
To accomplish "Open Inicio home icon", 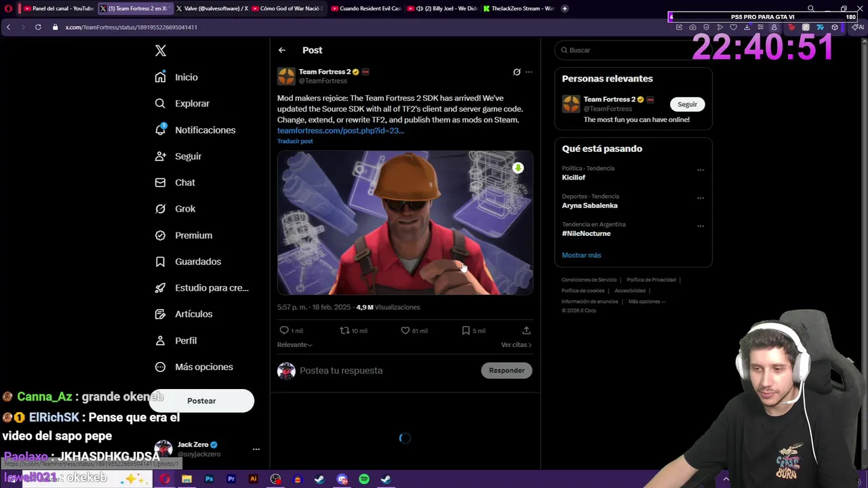I will [x=160, y=77].
